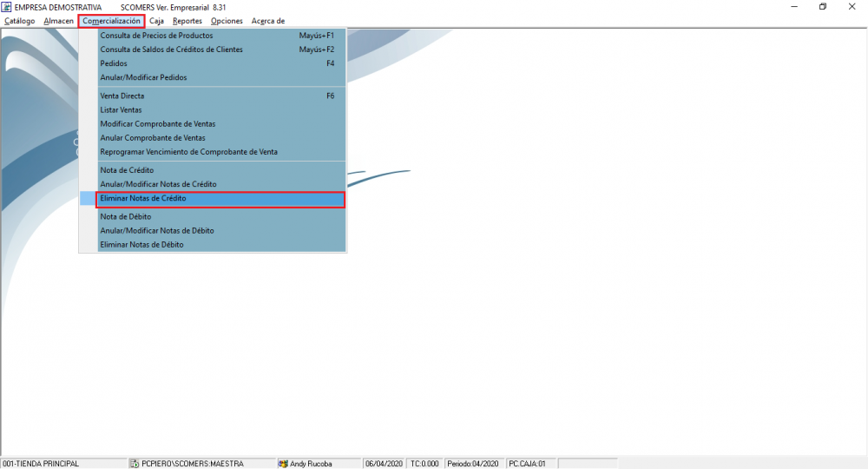Click the Periodo:04/2020 status entry
This screenshot has width=868, height=469.
click(473, 464)
